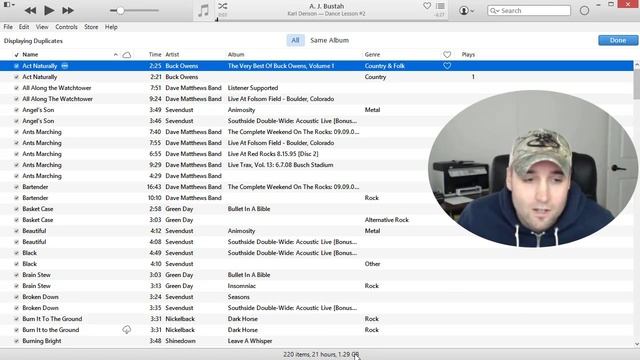The image size is (640, 360).
Task: Open the Store menu
Action: [x=91, y=27]
